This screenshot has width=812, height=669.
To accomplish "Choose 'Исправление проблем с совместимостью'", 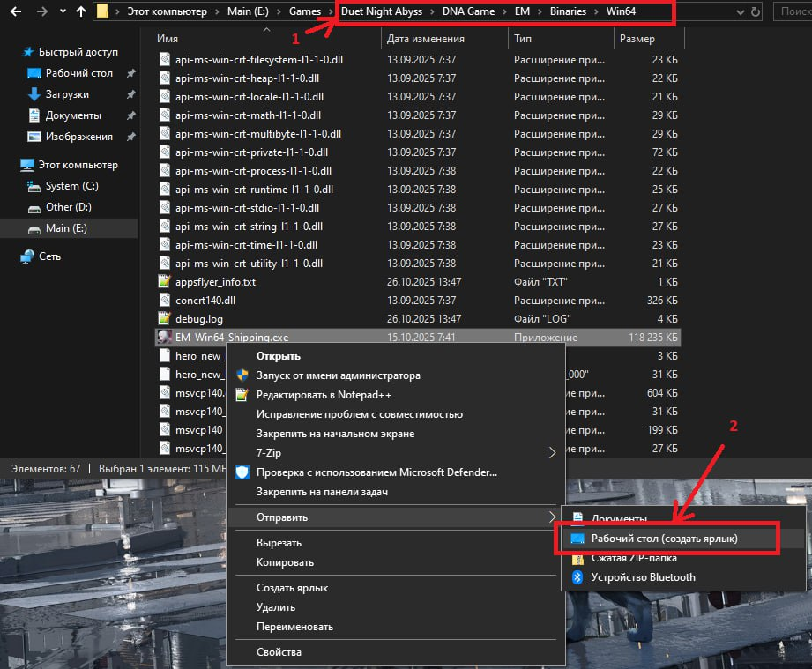I will click(396, 414).
